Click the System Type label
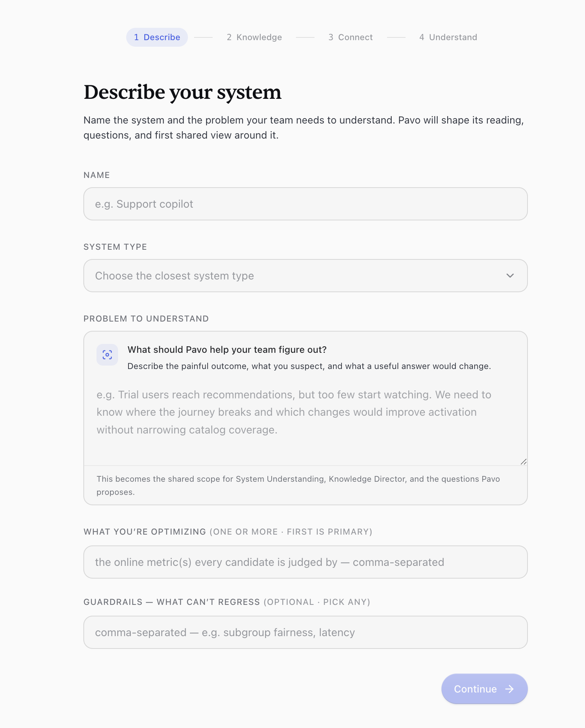Screen dimensions: 585x728 coord(115,247)
